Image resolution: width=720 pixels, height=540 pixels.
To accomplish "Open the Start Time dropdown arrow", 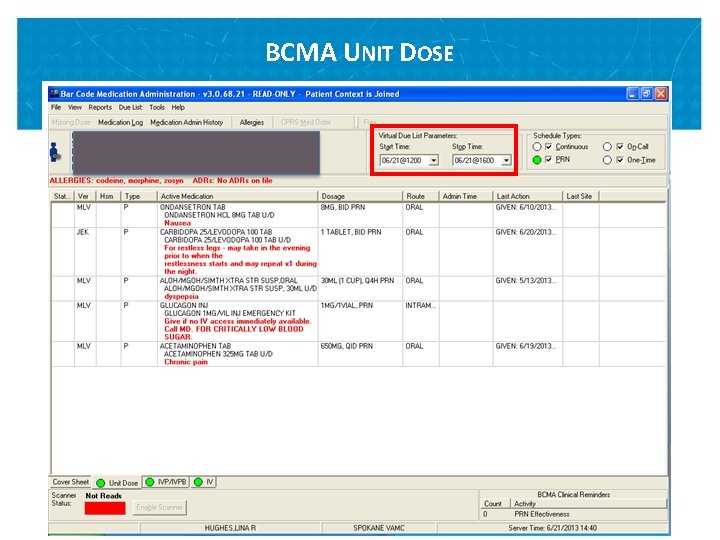I will (433, 160).
